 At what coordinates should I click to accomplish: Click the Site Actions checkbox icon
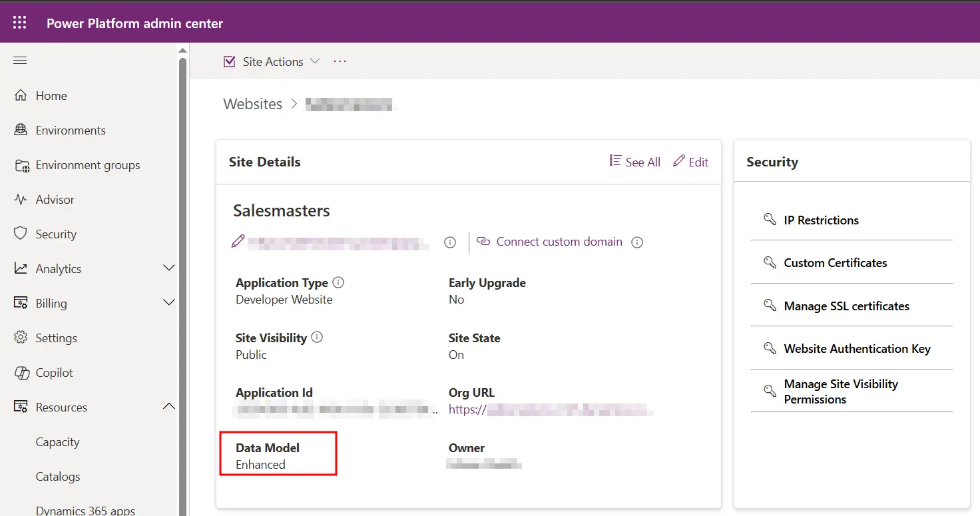pyautogui.click(x=230, y=61)
